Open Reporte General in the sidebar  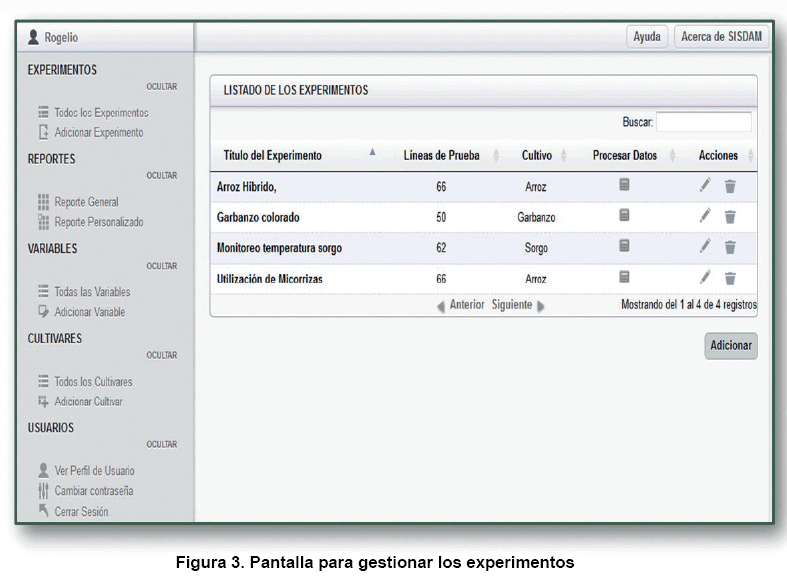point(86,202)
